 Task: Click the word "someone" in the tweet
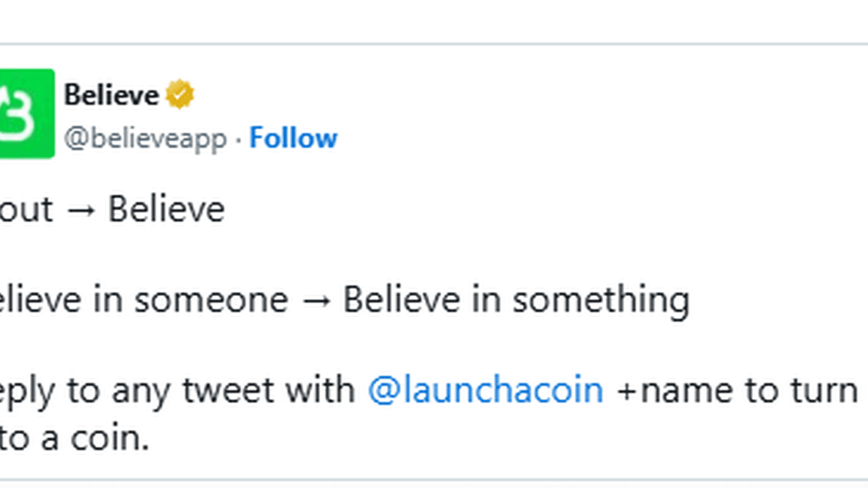point(211,300)
